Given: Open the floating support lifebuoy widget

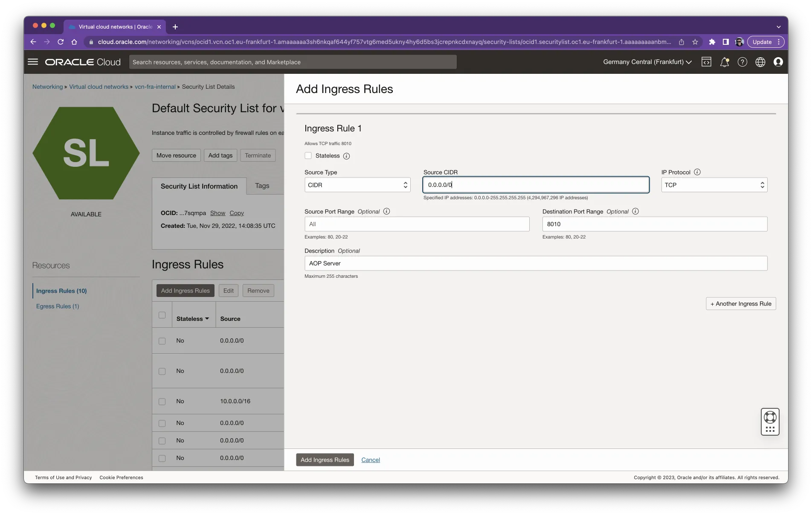Looking at the screenshot, I should [x=770, y=422].
